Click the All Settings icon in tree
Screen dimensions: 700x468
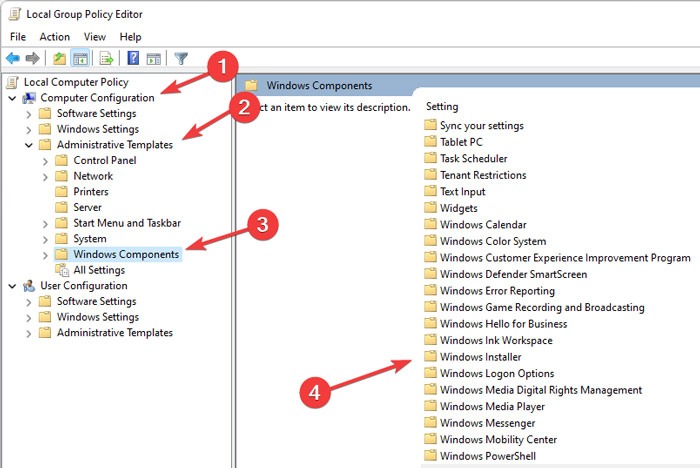(62, 270)
